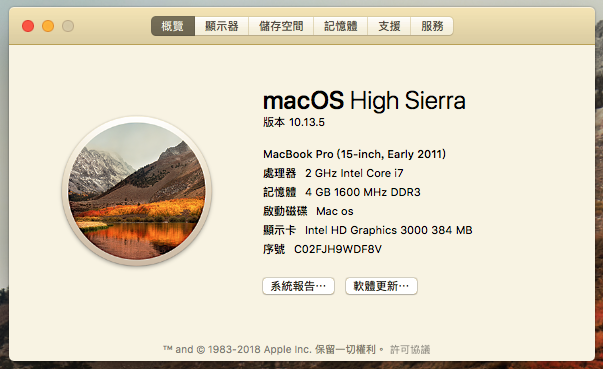Click version 10.13.5 to reveal build number
The height and width of the screenshot is (369, 603).
click(x=294, y=122)
